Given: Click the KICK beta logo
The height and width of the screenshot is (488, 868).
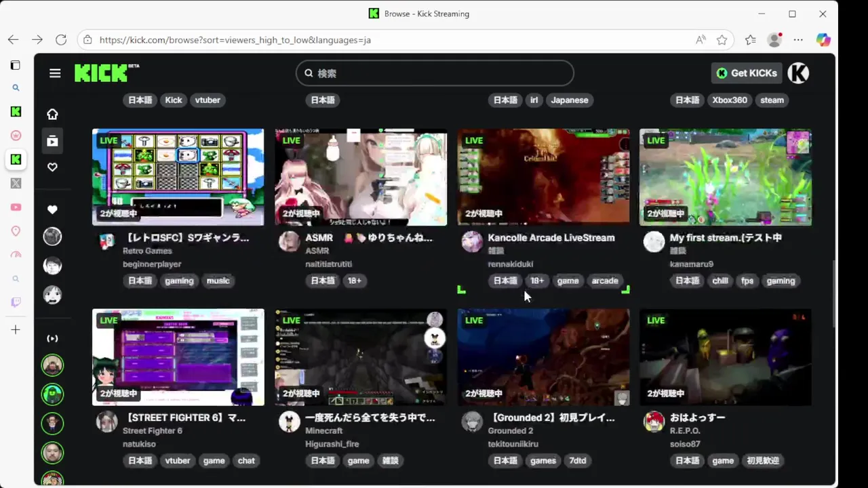Looking at the screenshot, I should point(106,73).
